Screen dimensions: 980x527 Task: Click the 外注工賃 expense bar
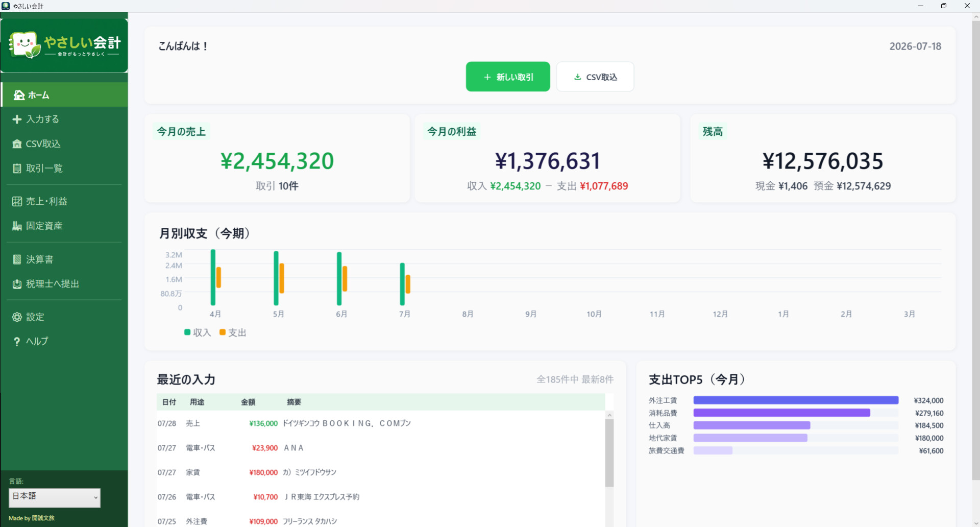(796, 400)
